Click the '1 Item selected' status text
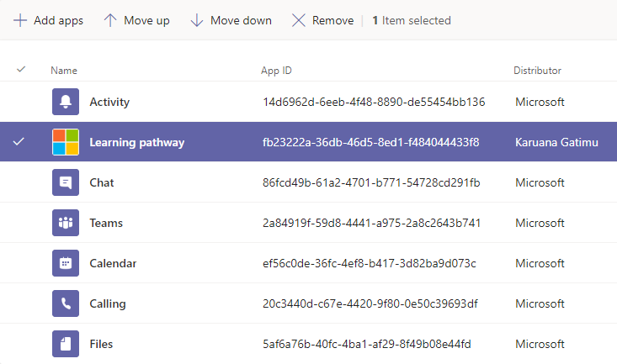617x364 pixels. tap(412, 20)
